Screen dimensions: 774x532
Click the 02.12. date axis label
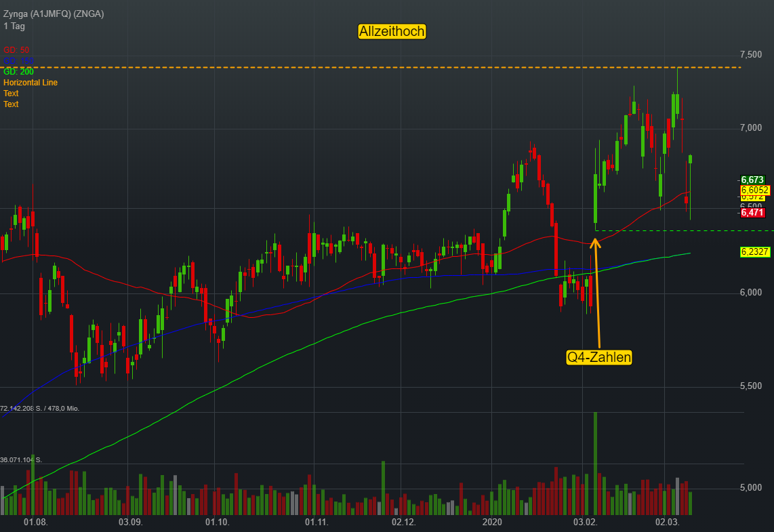pyautogui.click(x=404, y=522)
